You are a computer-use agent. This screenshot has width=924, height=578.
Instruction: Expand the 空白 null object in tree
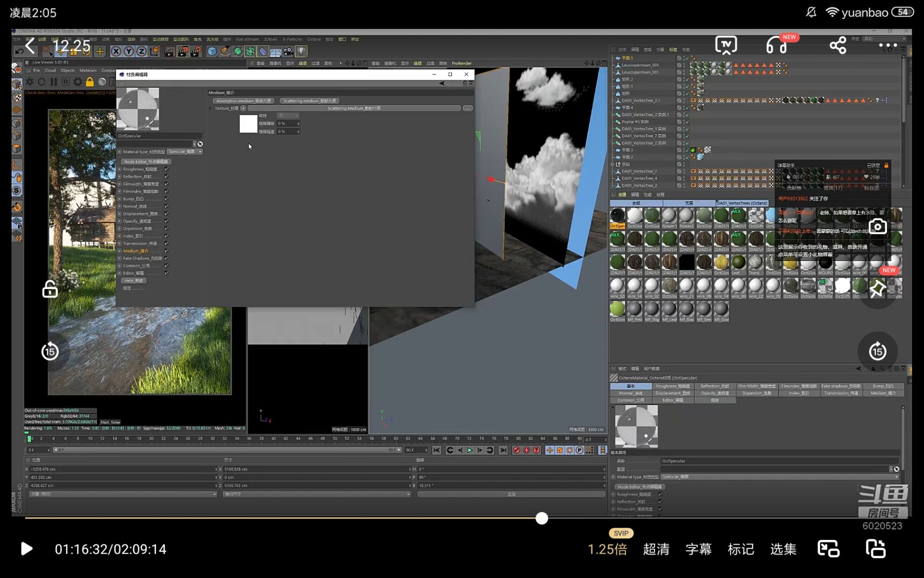click(612, 164)
